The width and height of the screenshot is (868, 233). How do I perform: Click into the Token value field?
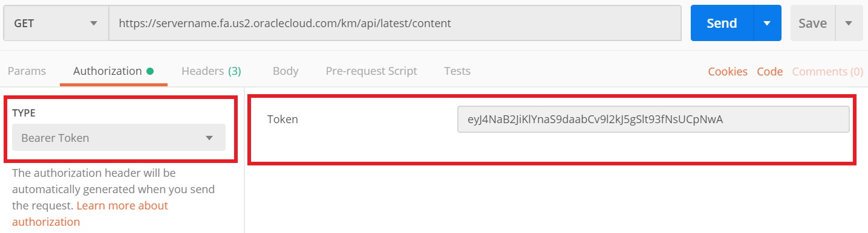(653, 120)
